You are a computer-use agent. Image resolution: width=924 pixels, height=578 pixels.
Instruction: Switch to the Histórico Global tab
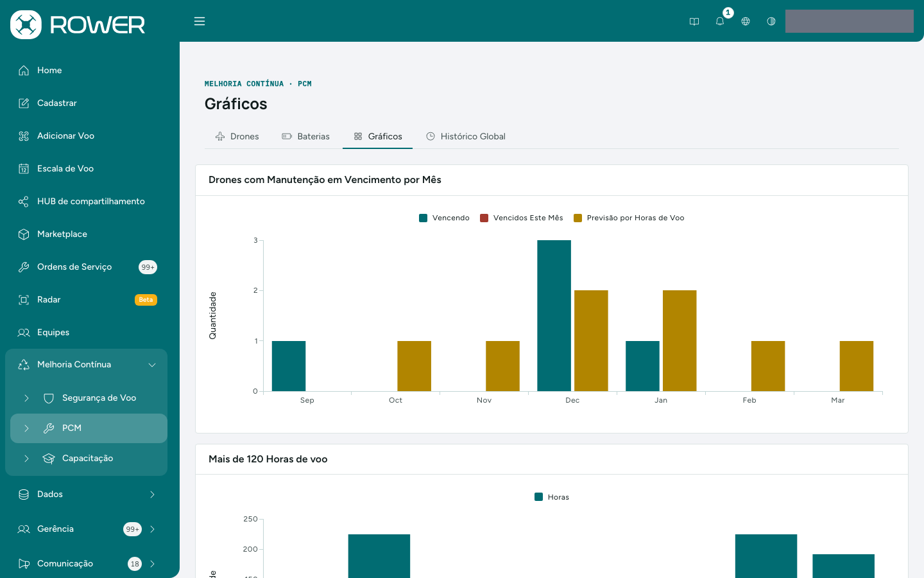466,136
